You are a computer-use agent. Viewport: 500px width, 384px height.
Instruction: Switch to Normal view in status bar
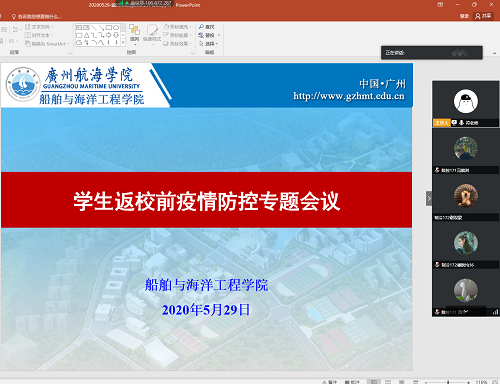pyautogui.click(x=374, y=382)
